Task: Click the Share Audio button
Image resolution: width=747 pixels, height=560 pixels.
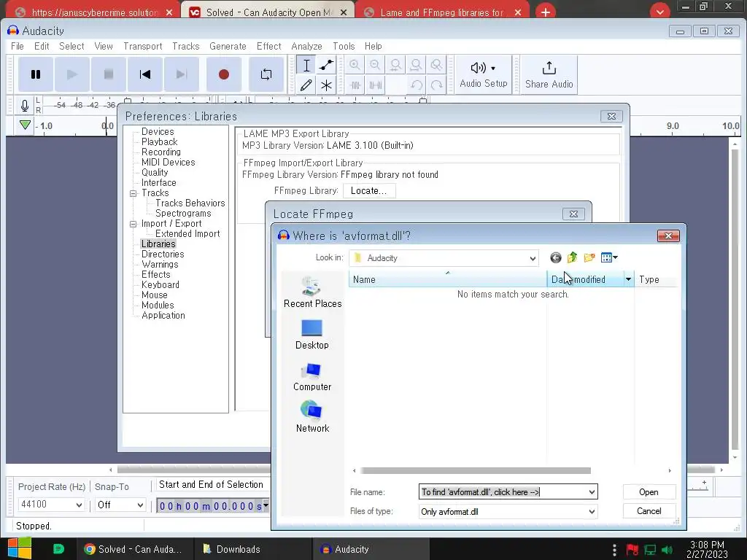Action: pos(549,75)
